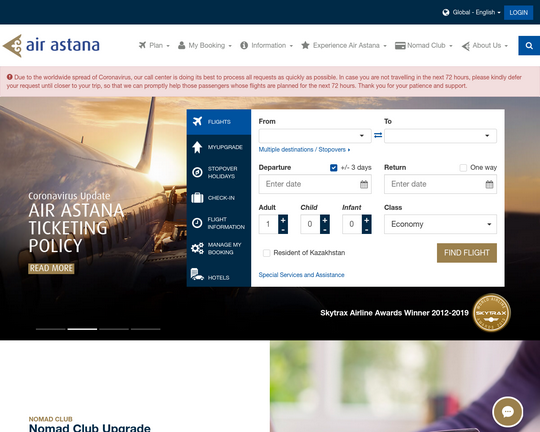Expand the Nomad Club menu
The width and height of the screenshot is (540, 432).
click(424, 45)
